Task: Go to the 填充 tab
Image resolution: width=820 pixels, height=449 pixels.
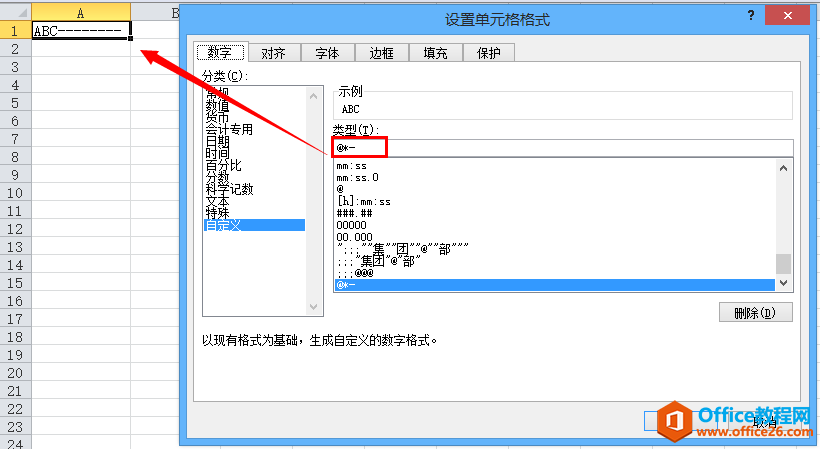Action: pyautogui.click(x=436, y=53)
